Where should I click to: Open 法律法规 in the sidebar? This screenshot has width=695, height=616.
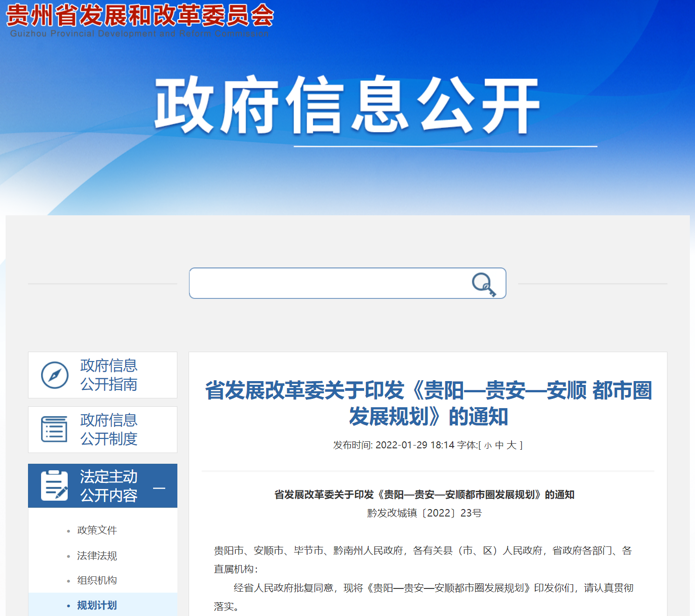click(x=97, y=556)
